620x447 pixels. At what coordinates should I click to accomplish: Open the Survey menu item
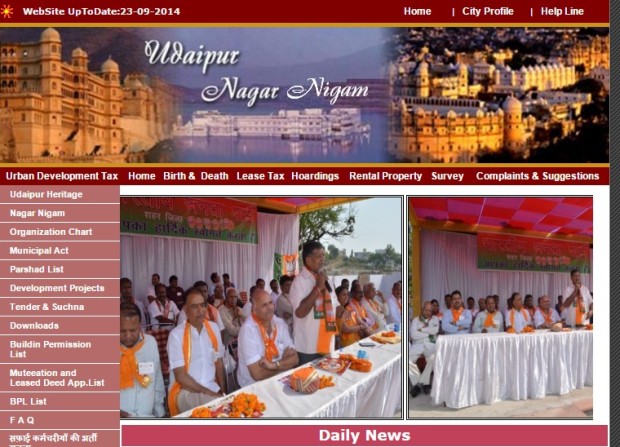[447, 176]
